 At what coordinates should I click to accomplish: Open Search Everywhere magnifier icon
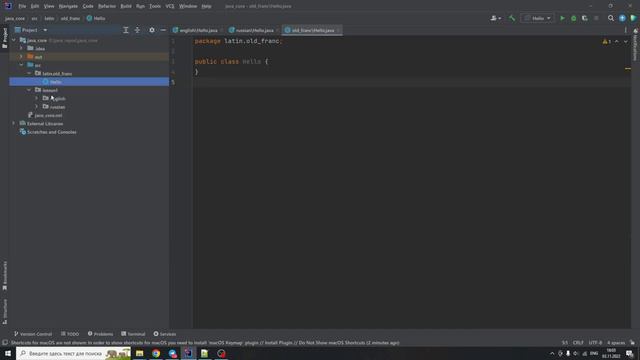click(611, 18)
